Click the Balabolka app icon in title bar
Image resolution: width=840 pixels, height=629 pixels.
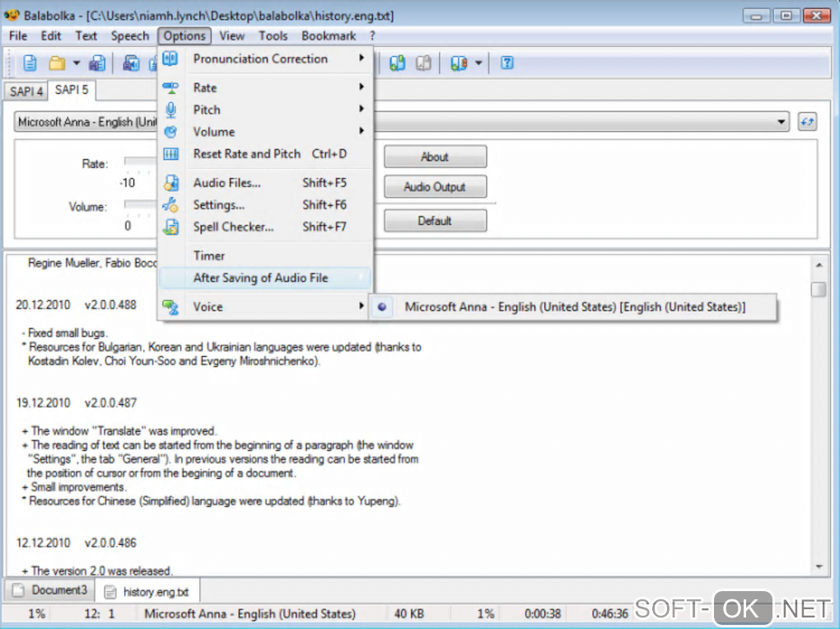[12, 16]
